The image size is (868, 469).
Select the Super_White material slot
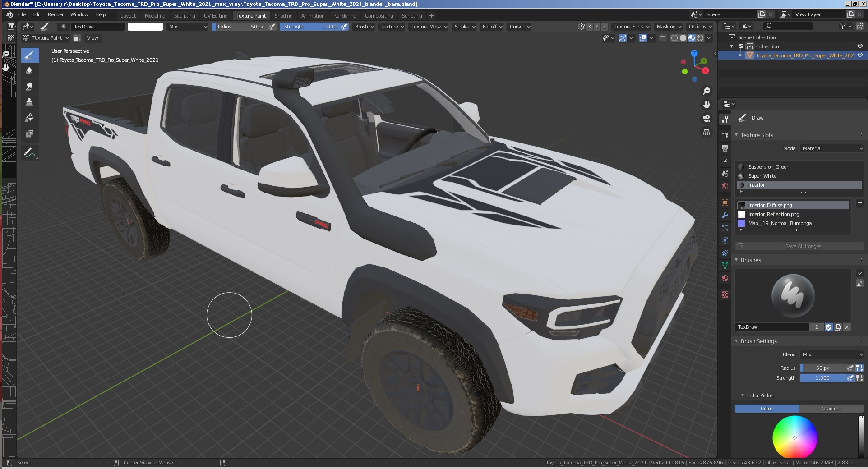pos(799,176)
